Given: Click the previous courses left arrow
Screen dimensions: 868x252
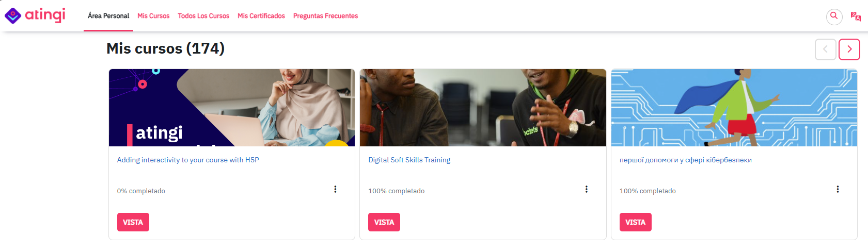Looking at the screenshot, I should pyautogui.click(x=826, y=49).
